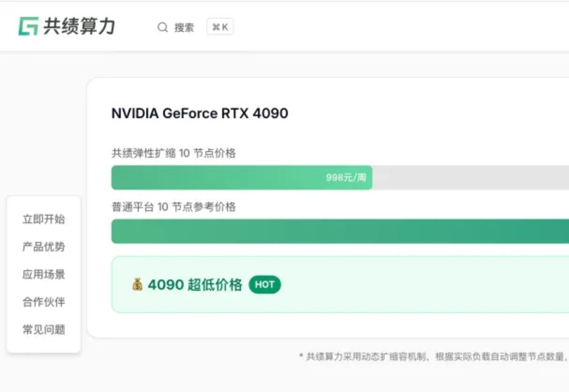
Task: Click the ⌘K shortcut badge
Action: pyautogui.click(x=220, y=27)
